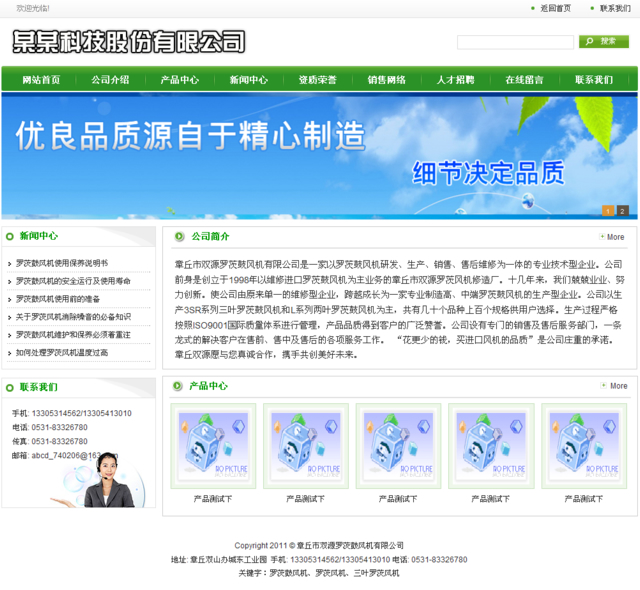Open news item 罗茨鼓风机使用保养说明书
Image resolution: width=640 pixels, height=590 pixels.
coord(62,263)
